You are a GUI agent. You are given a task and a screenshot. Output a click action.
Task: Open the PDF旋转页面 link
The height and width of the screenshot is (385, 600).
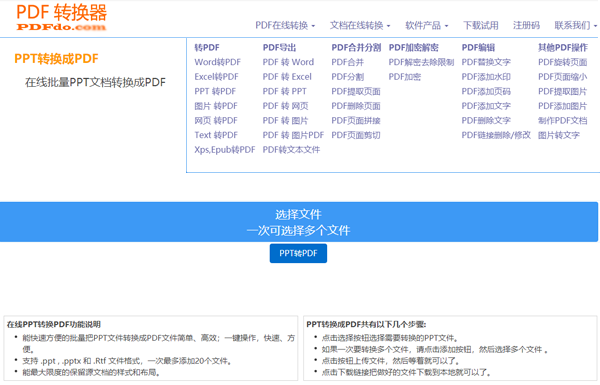(x=562, y=62)
